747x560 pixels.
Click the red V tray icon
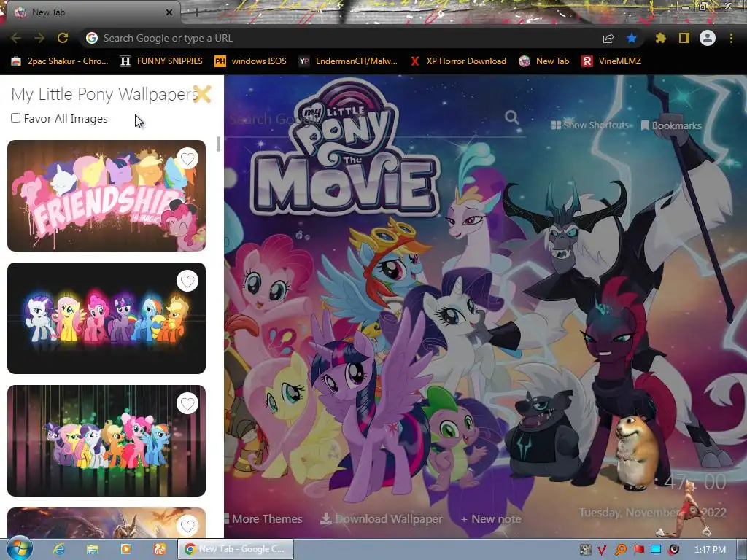coord(602,550)
